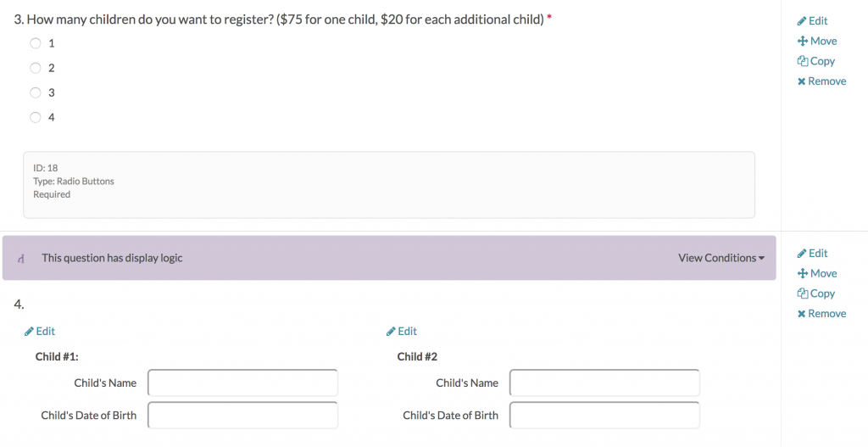Click the Move arrows icon for question 3
The width and height of the screenshot is (868, 447).
click(802, 42)
